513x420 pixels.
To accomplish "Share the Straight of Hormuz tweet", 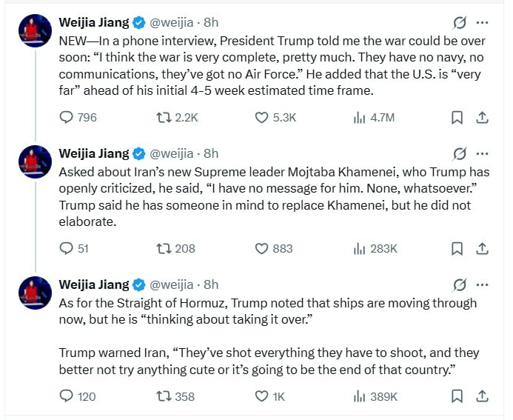I will click(481, 396).
